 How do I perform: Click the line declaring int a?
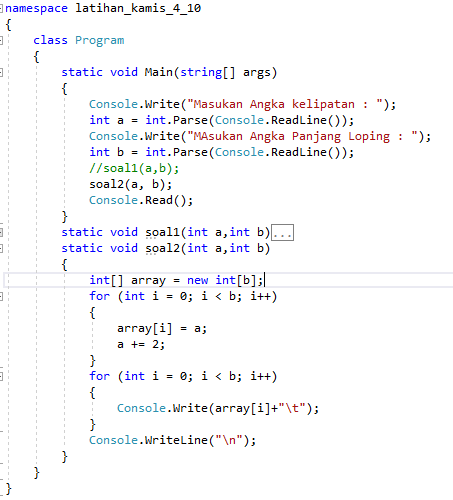[x=222, y=120]
